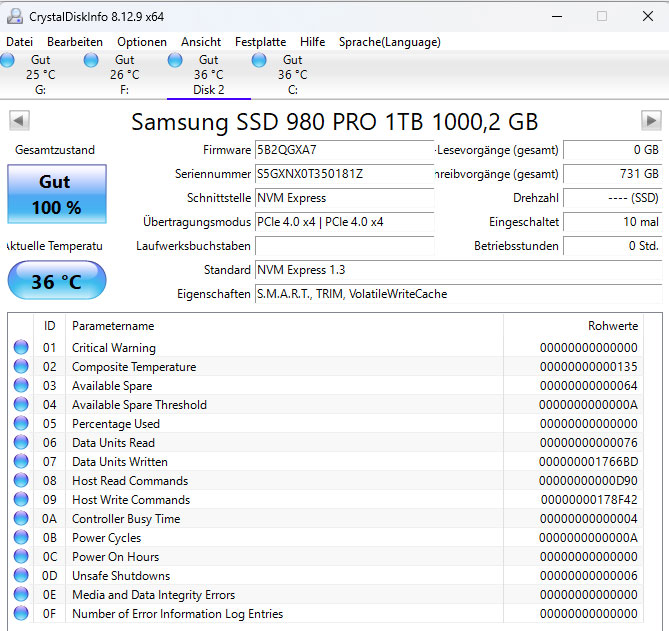Viewport: 669px width, 631px height.
Task: Click the status orb for Power On Hours
Action: click(x=21, y=556)
